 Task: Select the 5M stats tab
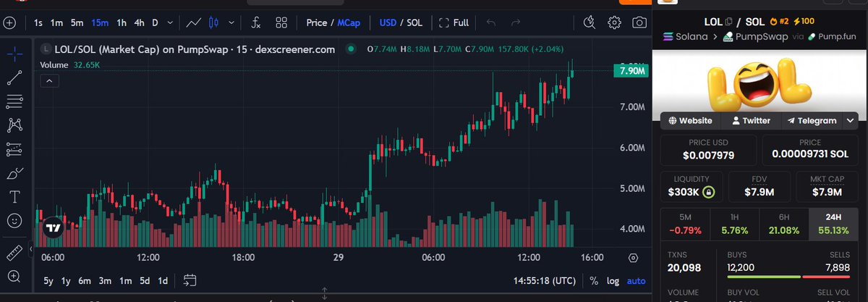tap(685, 224)
